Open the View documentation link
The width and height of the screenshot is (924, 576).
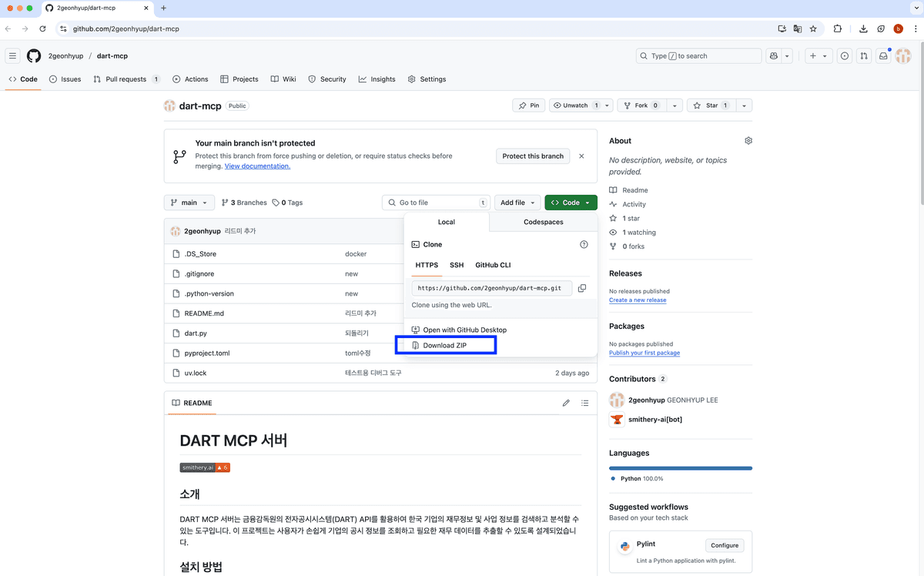click(257, 166)
